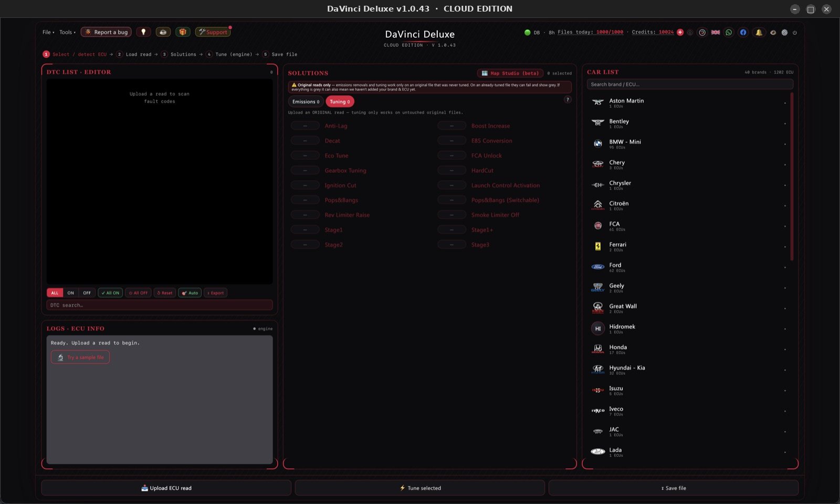Select the BMW - Mini logo
Viewport: 840px width, 504px height.
(598, 143)
